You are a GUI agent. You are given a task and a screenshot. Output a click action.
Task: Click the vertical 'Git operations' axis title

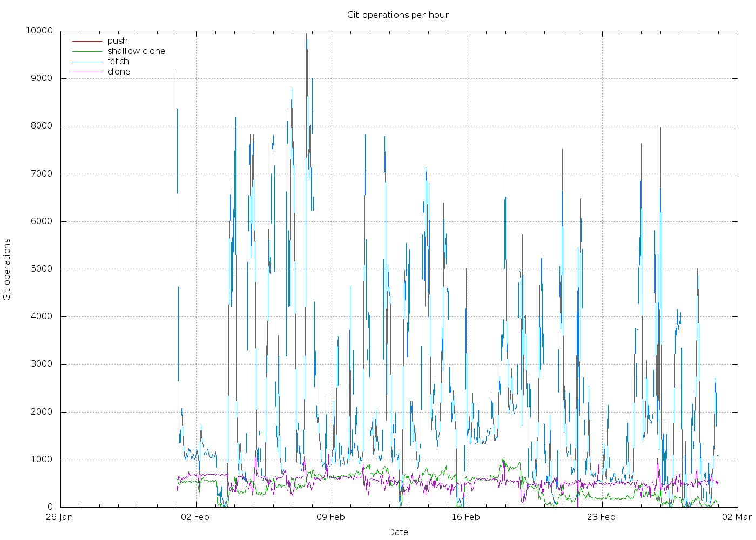7,269
